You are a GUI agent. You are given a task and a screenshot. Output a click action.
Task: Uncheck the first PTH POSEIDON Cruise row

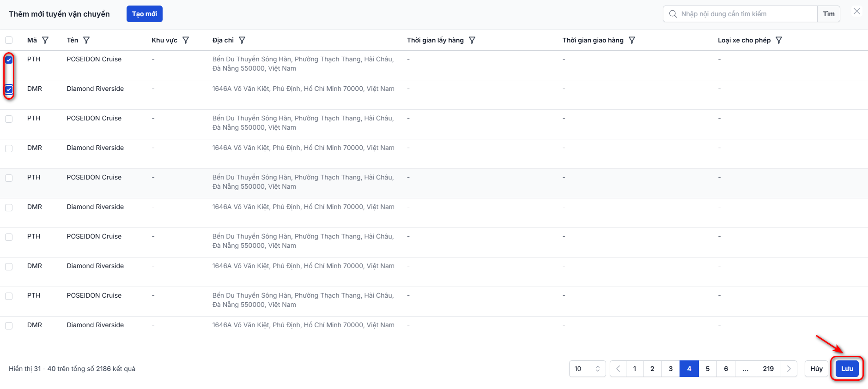tap(9, 60)
